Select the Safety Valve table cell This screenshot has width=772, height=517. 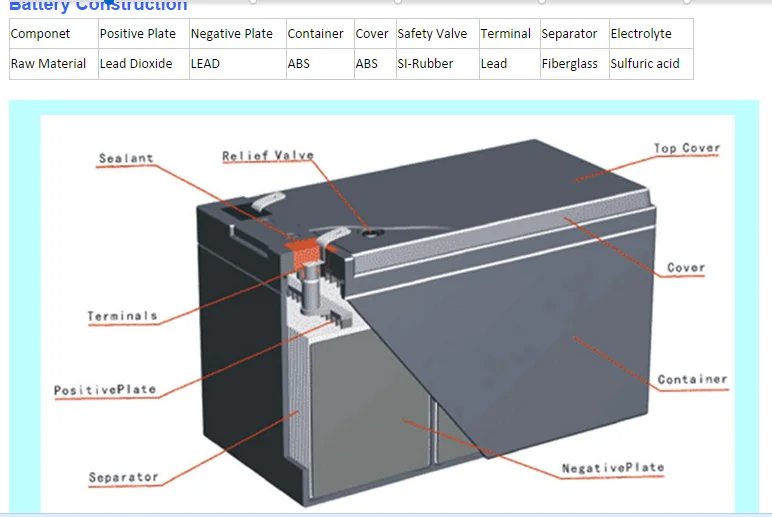click(x=432, y=34)
